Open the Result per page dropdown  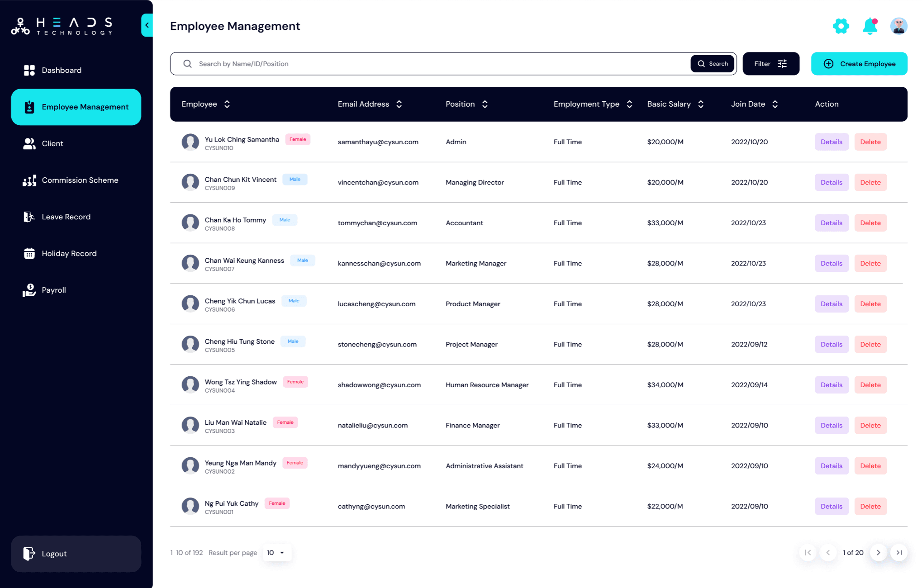[277, 552]
